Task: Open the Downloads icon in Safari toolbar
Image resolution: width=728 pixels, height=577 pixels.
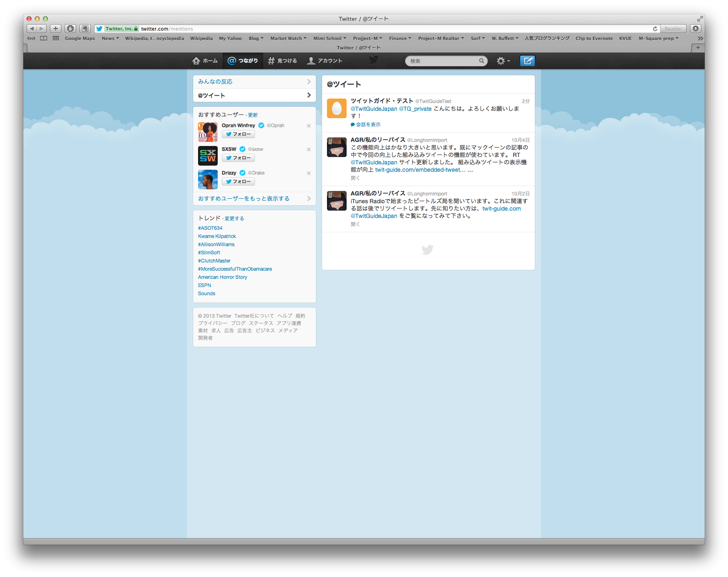Action: pos(695,29)
